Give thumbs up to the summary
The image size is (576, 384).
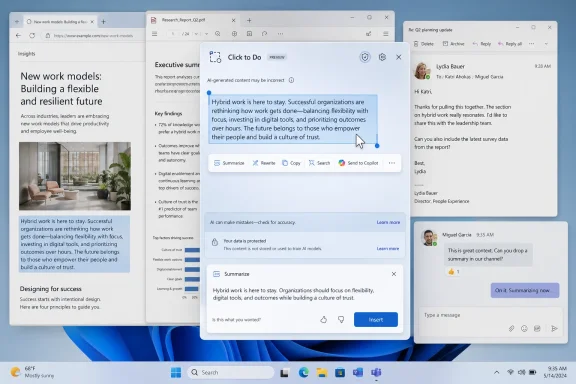pyautogui.click(x=323, y=320)
